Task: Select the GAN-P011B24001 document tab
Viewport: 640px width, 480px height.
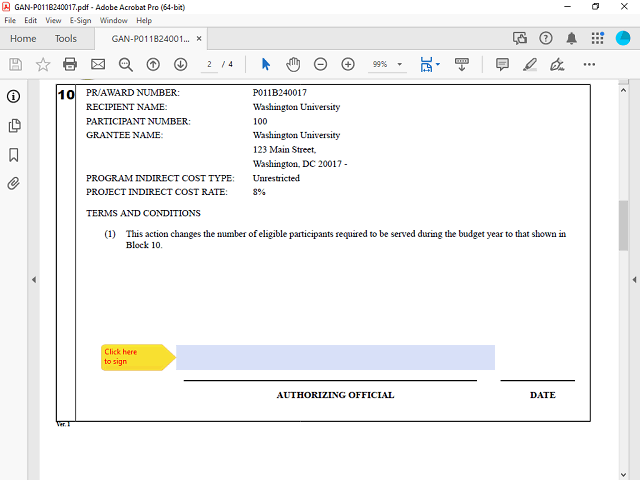Action: click(150, 39)
